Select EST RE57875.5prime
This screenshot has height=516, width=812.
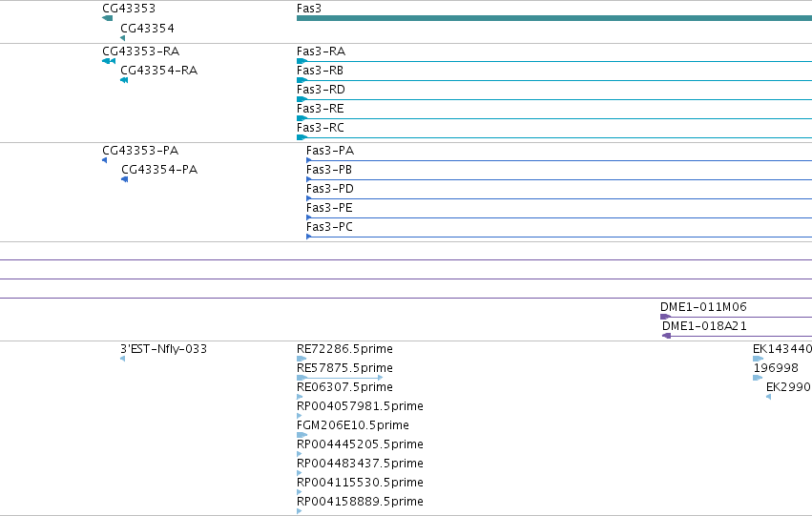point(344,368)
